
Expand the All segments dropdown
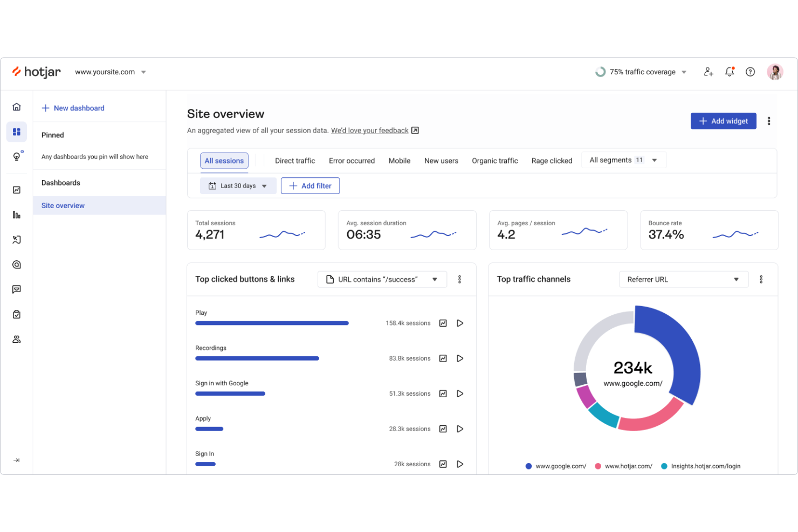[x=623, y=160]
